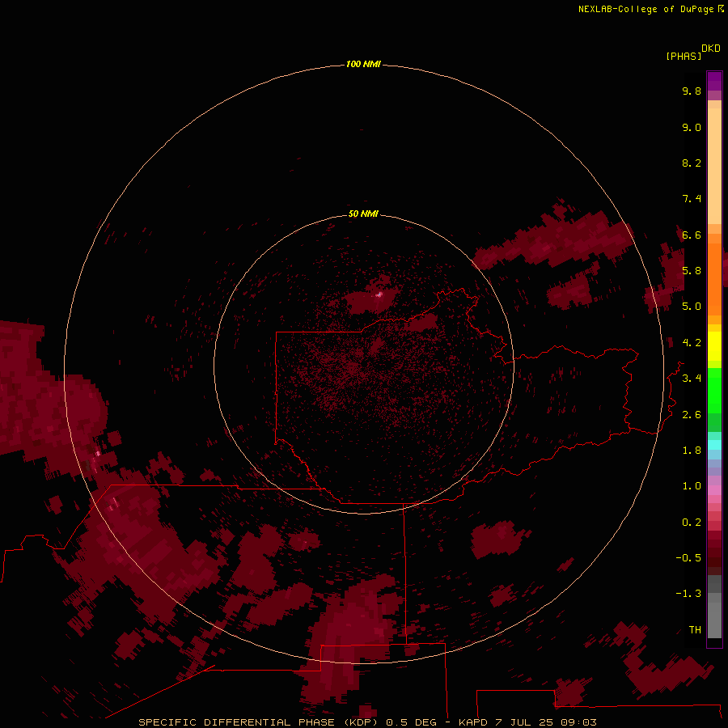Select the 9.0 scale value

pos(692,127)
